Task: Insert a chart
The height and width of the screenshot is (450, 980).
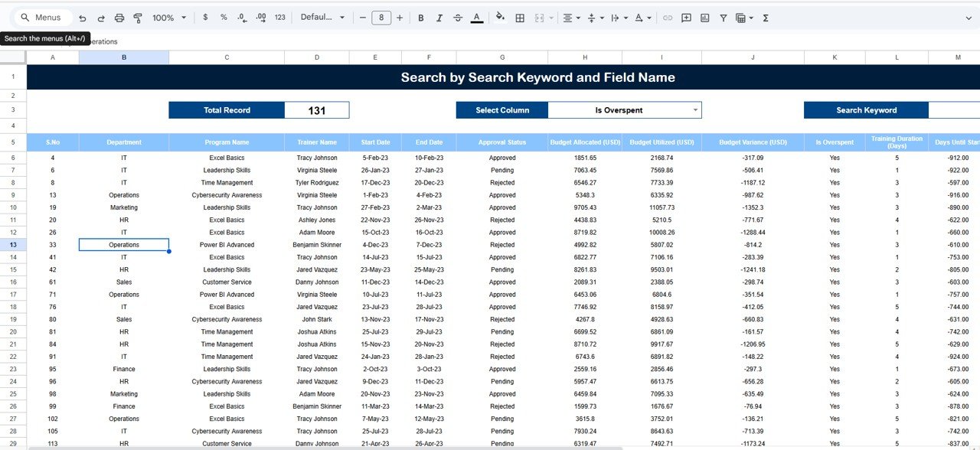Action: (704, 17)
